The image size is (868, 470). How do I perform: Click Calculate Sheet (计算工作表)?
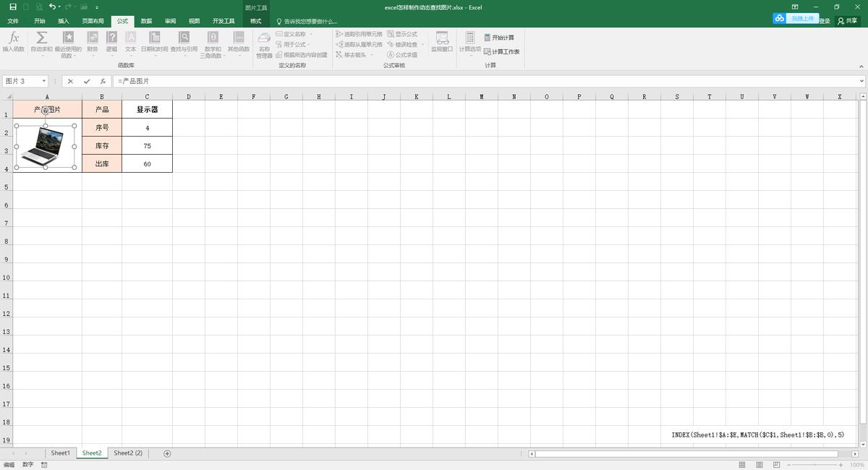pos(501,52)
